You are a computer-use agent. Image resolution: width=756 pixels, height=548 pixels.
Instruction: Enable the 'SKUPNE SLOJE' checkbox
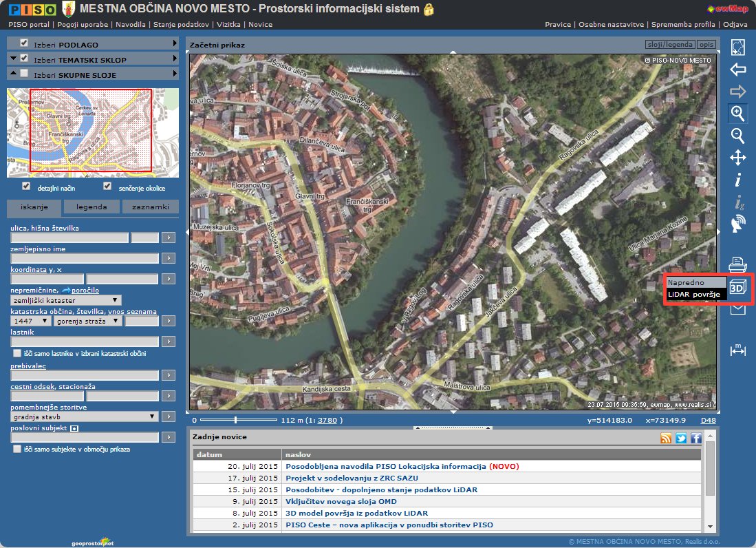pyautogui.click(x=25, y=74)
